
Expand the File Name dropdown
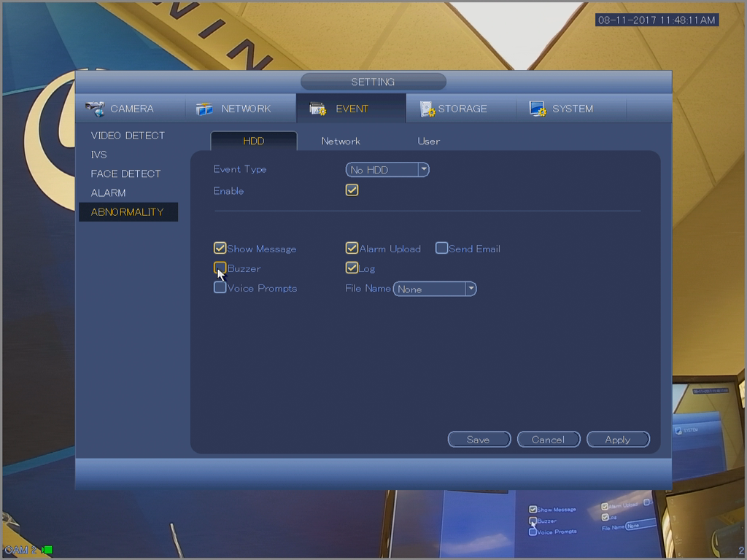435,289
